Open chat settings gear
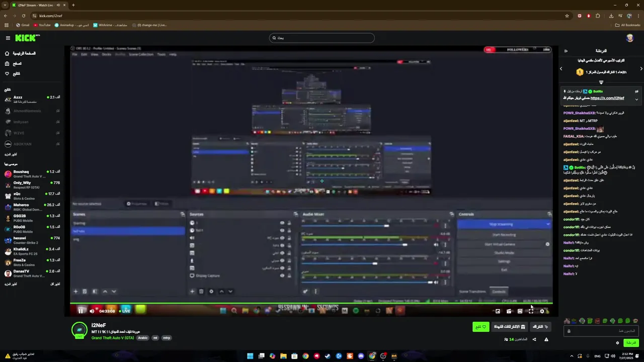 pyautogui.click(x=617, y=343)
